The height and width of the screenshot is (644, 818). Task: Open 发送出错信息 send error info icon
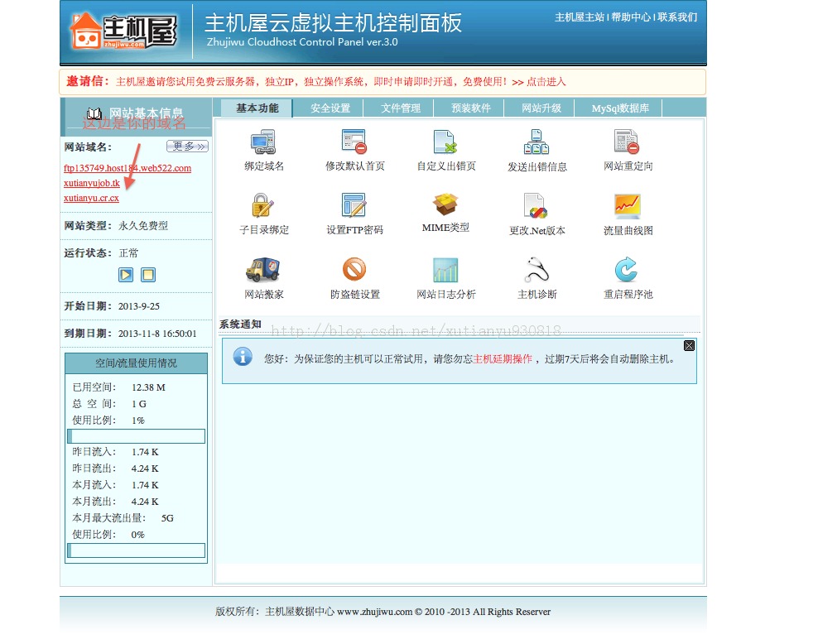point(537,142)
